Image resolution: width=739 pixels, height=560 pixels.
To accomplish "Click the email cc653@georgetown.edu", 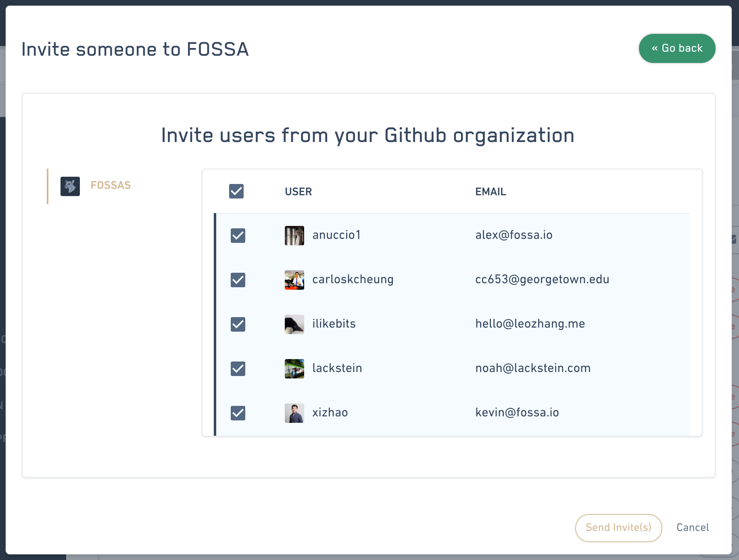I will (x=542, y=280).
